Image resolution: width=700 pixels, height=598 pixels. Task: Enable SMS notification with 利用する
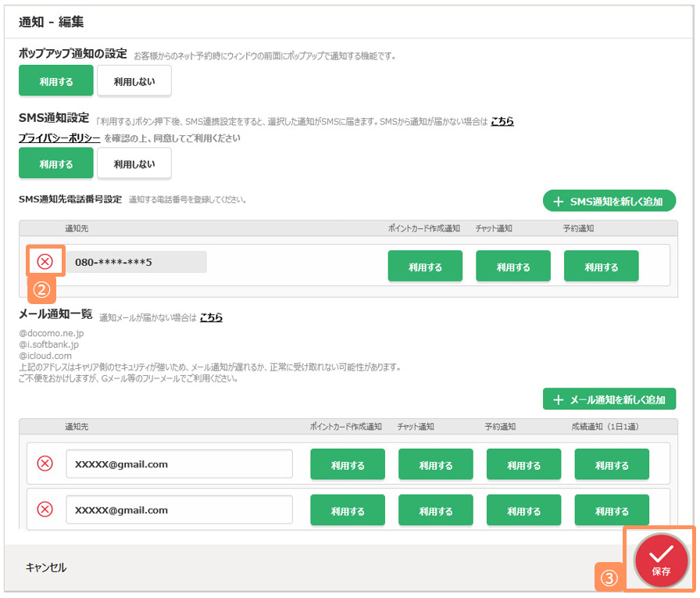pos(56,163)
